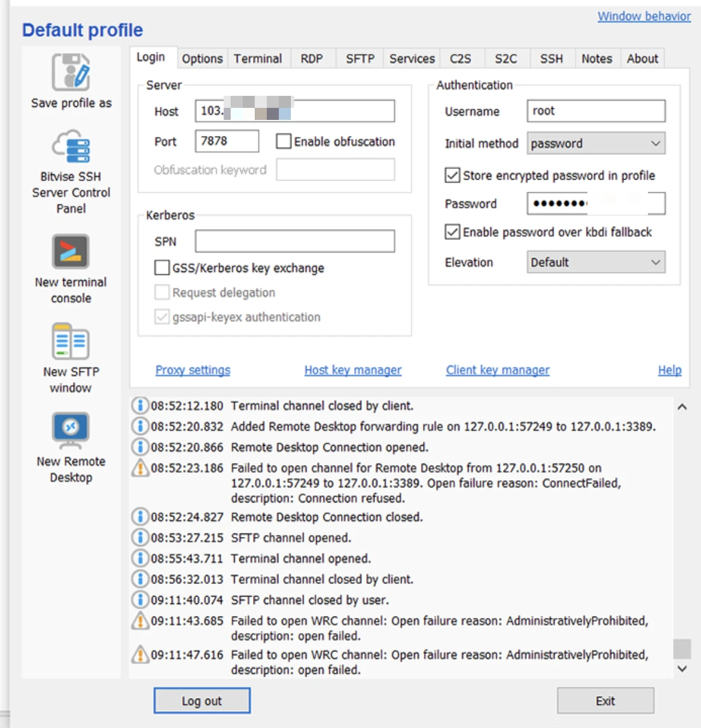Screen dimensions: 701x728
Task: Open the SFTP tab
Action: (x=360, y=58)
